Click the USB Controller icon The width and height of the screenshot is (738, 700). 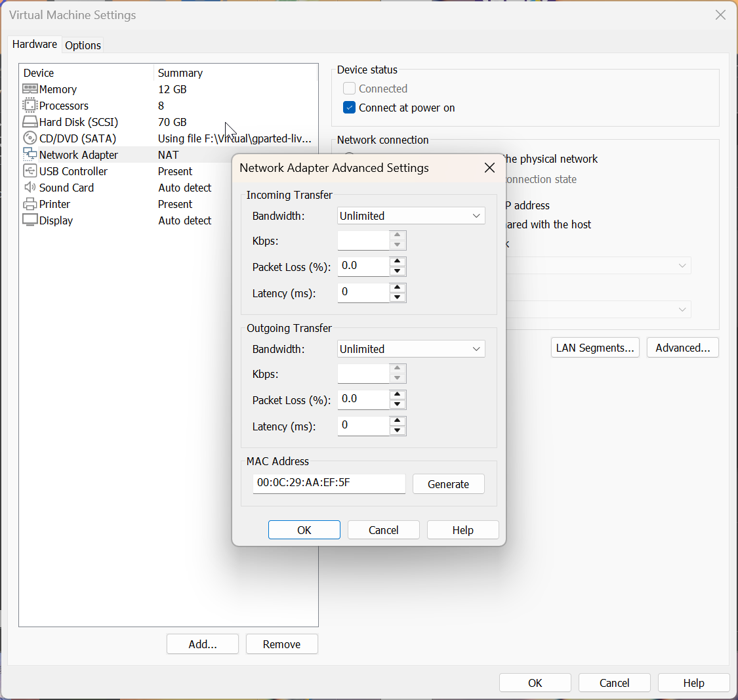point(30,171)
